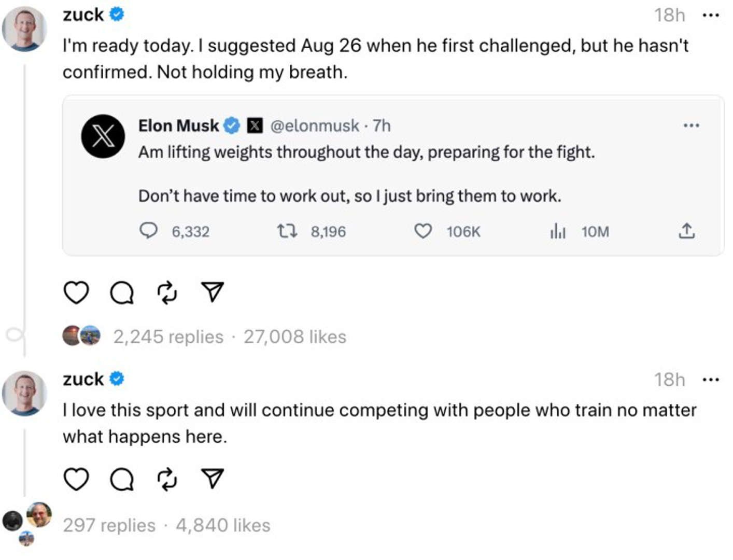This screenshot has width=733, height=560.
Task: Share the "I love this sport" post
Action: pyautogui.click(x=212, y=479)
